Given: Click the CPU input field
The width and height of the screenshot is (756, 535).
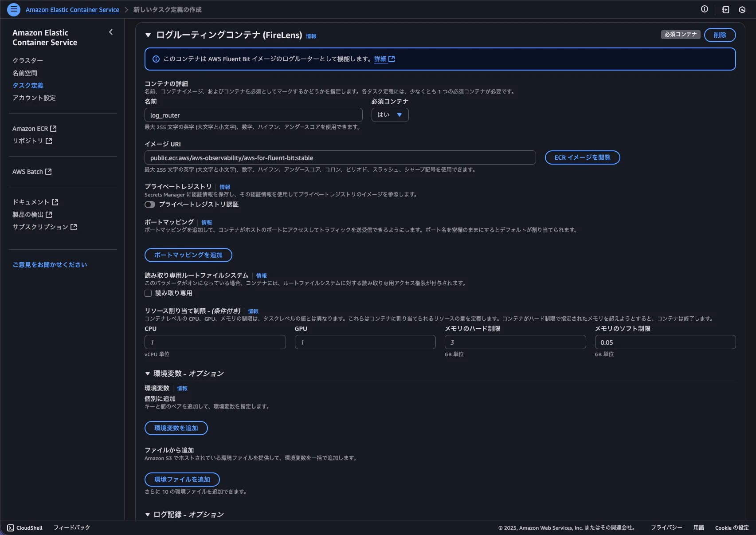Looking at the screenshot, I should click(x=215, y=342).
